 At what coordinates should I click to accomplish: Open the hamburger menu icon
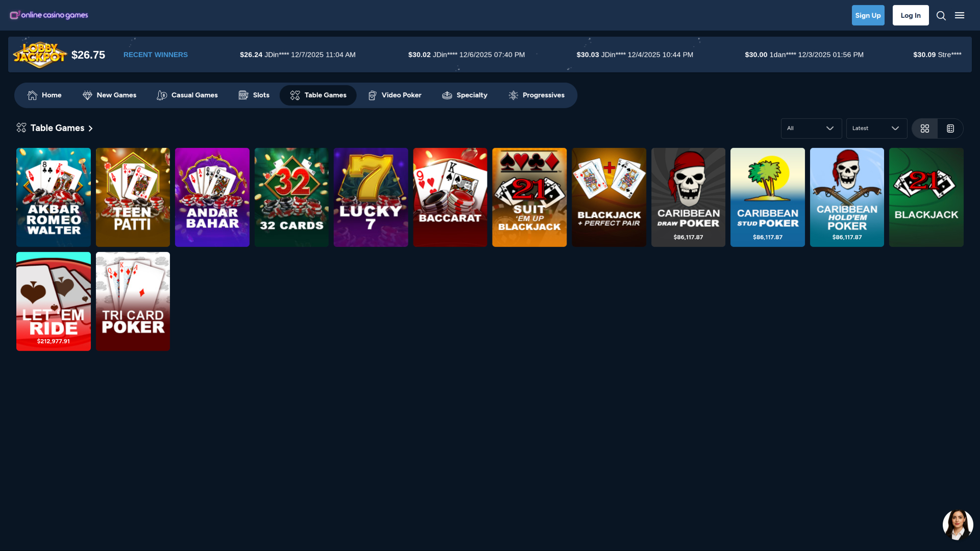coord(960,15)
